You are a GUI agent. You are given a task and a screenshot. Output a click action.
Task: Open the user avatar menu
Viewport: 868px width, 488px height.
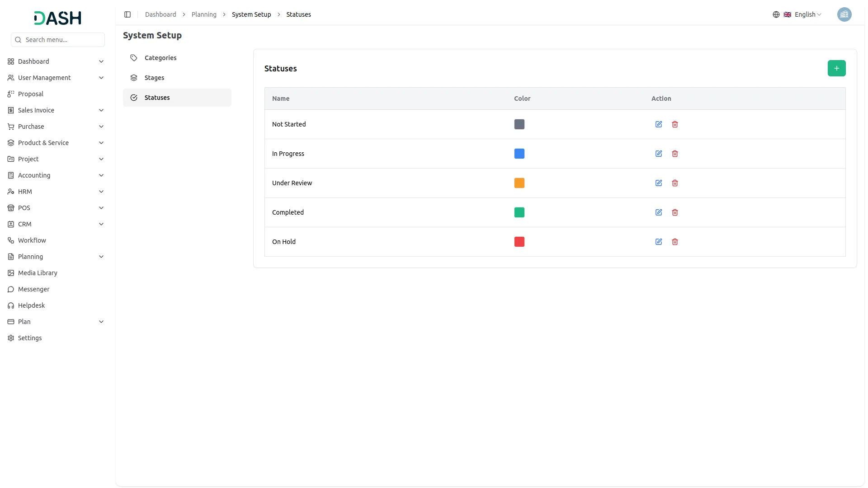coord(844,14)
